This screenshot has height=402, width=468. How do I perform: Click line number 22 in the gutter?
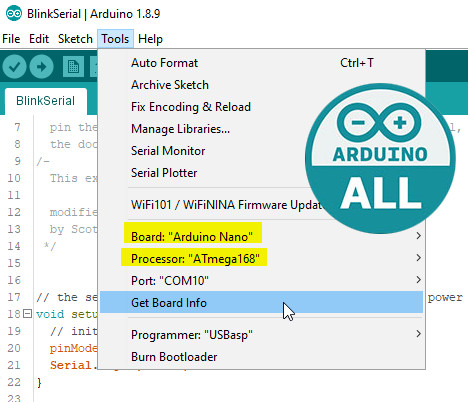click(x=14, y=382)
